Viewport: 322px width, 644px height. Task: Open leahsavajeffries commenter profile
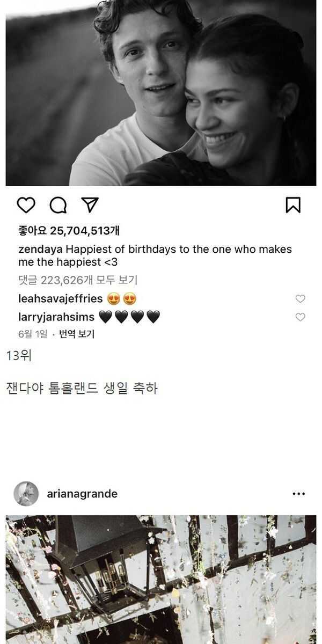(60, 298)
